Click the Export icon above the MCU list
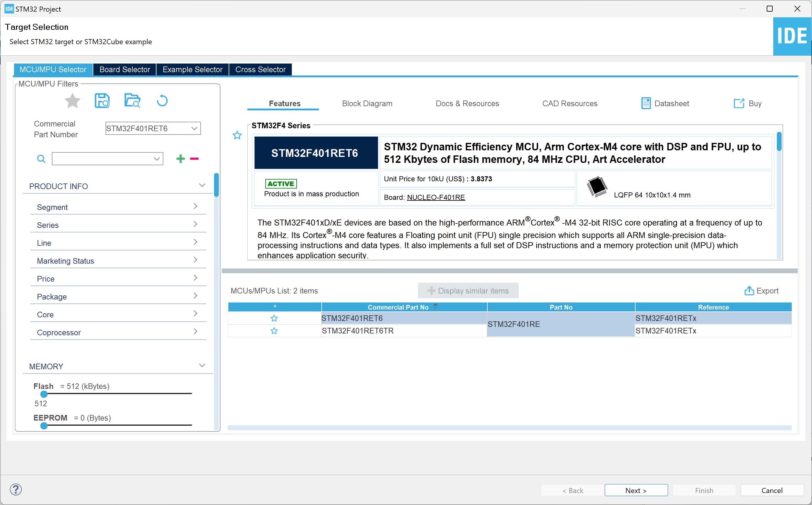 click(749, 291)
